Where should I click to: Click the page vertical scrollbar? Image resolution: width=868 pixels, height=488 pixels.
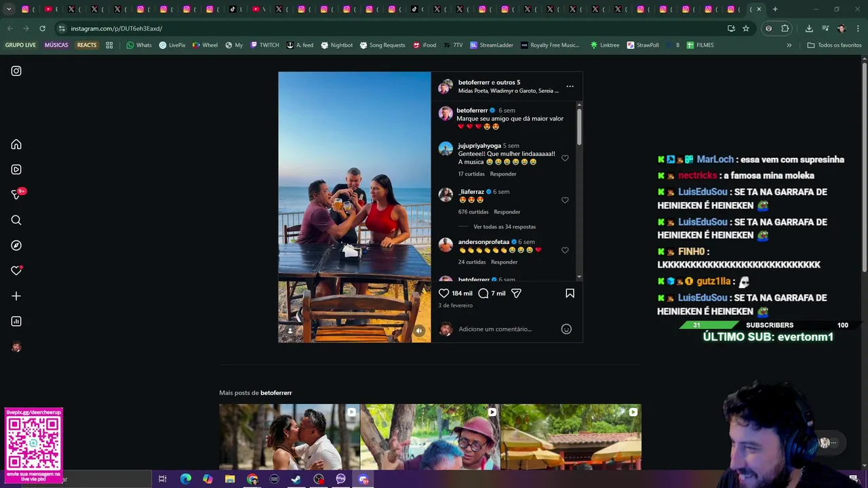click(x=865, y=166)
